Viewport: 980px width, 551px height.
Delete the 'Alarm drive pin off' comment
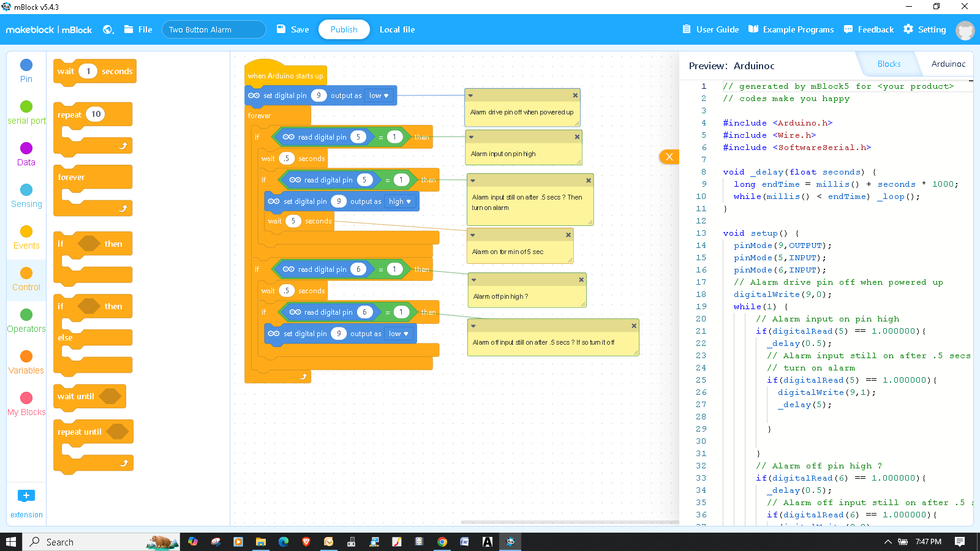pos(575,96)
